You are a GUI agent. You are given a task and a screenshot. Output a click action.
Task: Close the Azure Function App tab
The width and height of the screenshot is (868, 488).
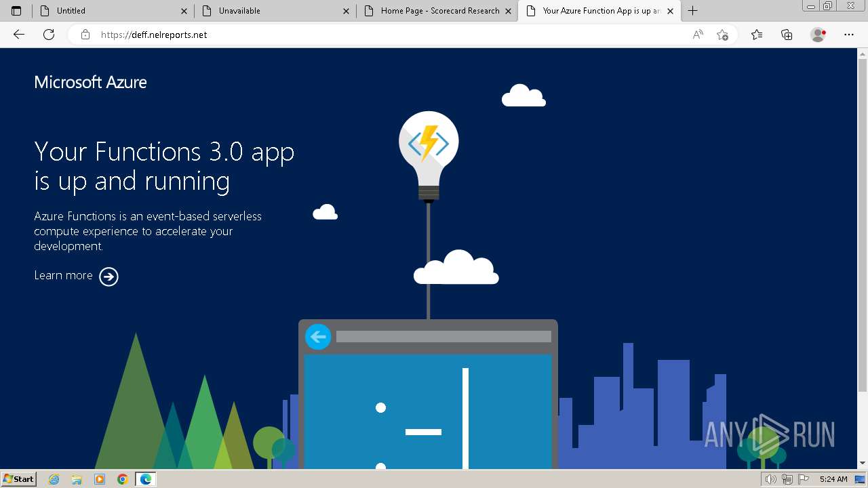tap(670, 11)
